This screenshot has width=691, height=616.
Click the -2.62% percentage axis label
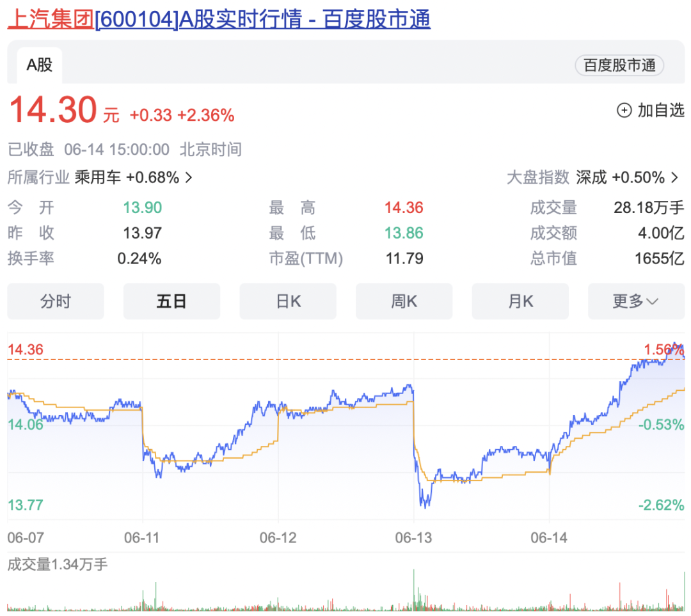(x=661, y=505)
